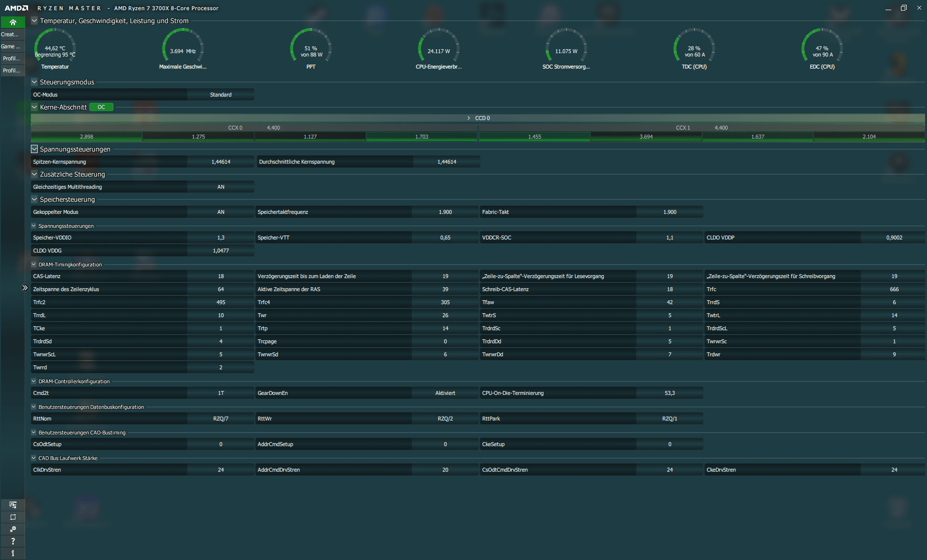Image resolution: width=927 pixels, height=560 pixels.
Task: Click the SOC Stromversorgung gauge 11.075 W
Action: pos(566,49)
